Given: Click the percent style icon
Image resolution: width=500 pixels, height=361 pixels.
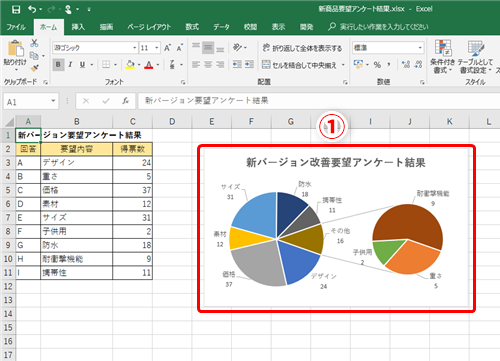Looking at the screenshot, I should (377, 65).
